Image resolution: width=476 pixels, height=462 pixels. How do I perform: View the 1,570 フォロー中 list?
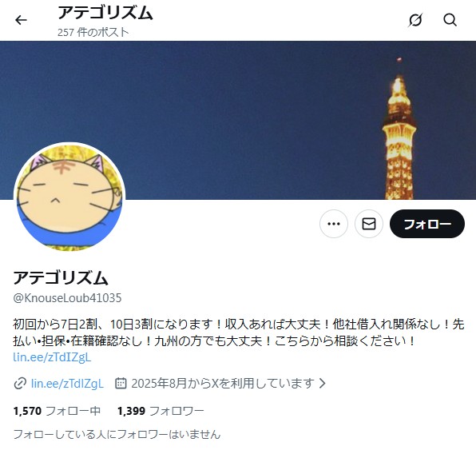pos(57,411)
